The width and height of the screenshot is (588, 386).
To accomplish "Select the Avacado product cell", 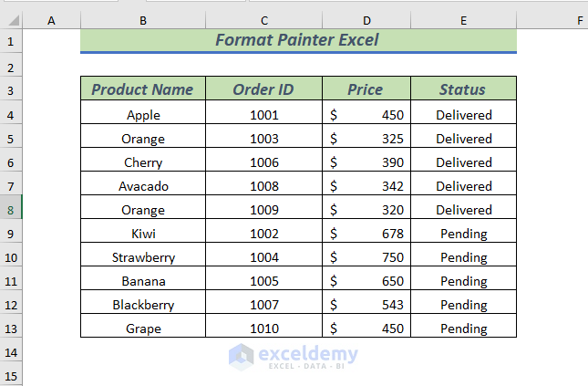I will [143, 186].
